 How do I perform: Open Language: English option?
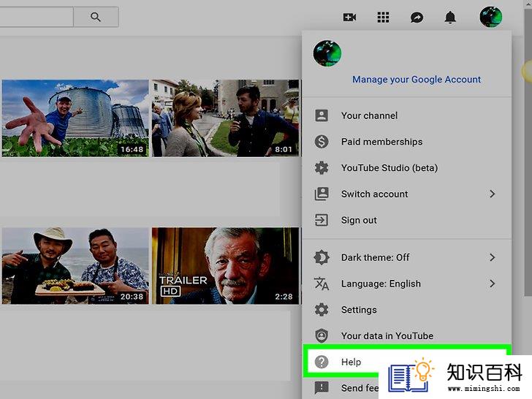click(x=406, y=284)
